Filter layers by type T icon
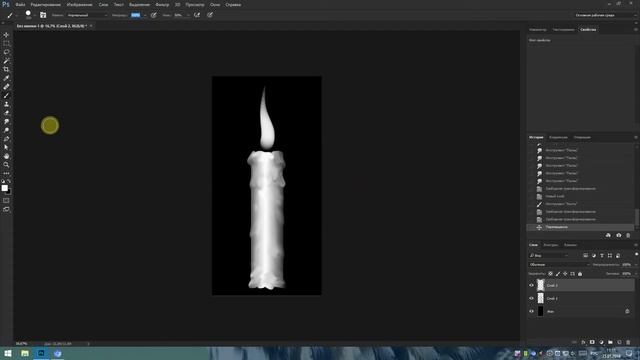The image size is (640, 360). tap(602, 256)
